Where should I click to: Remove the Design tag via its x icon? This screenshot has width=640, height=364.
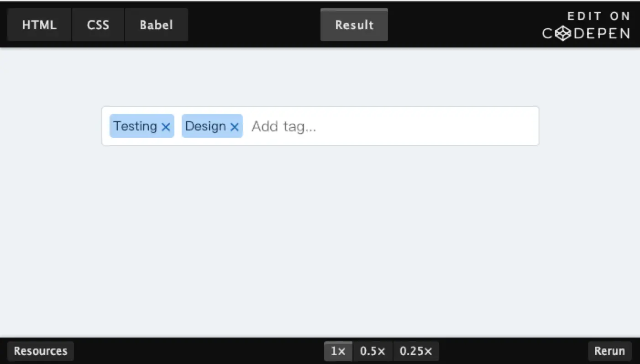click(x=234, y=127)
